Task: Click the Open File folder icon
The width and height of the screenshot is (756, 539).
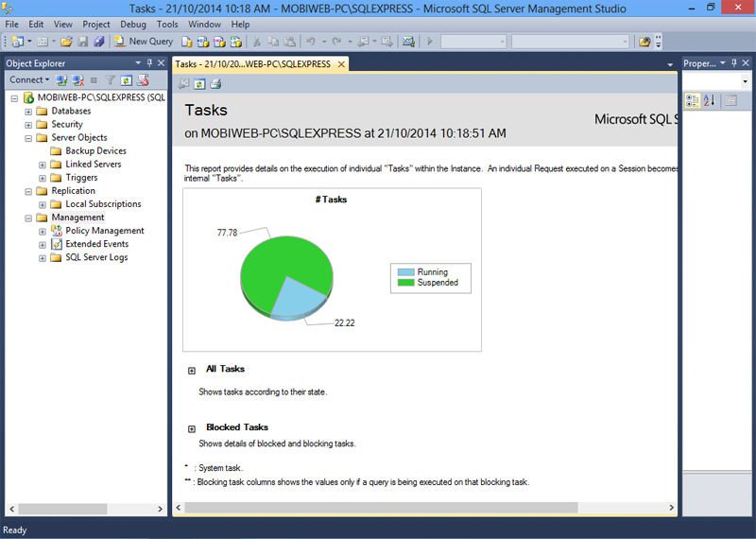Action: click(x=66, y=42)
